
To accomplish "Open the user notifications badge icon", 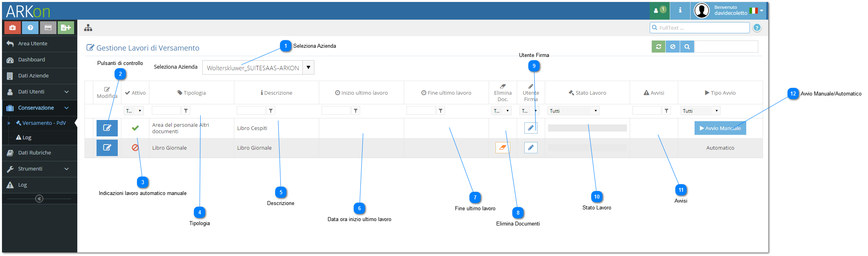I will pos(660,10).
